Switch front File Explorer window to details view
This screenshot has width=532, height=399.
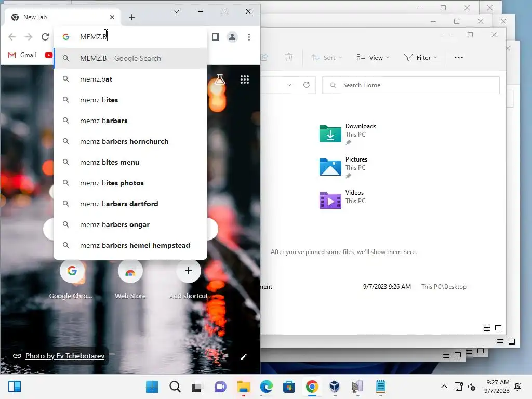pos(486,328)
